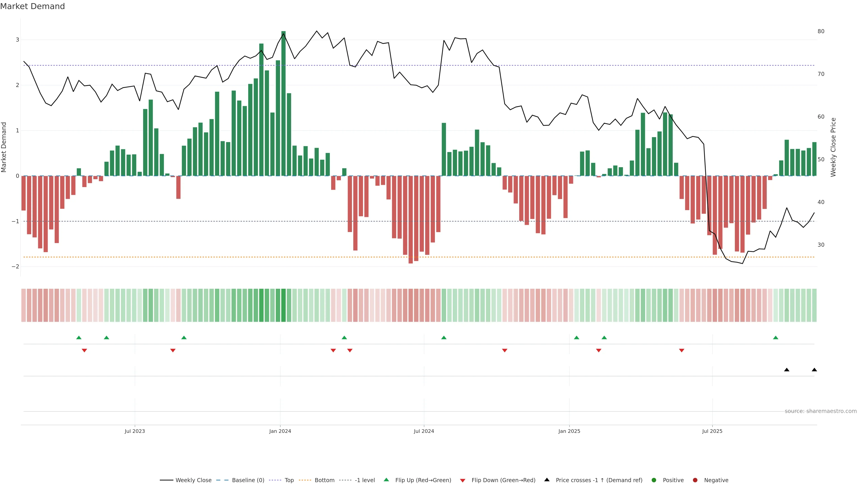Click the Market Demand chart title

point(32,6)
